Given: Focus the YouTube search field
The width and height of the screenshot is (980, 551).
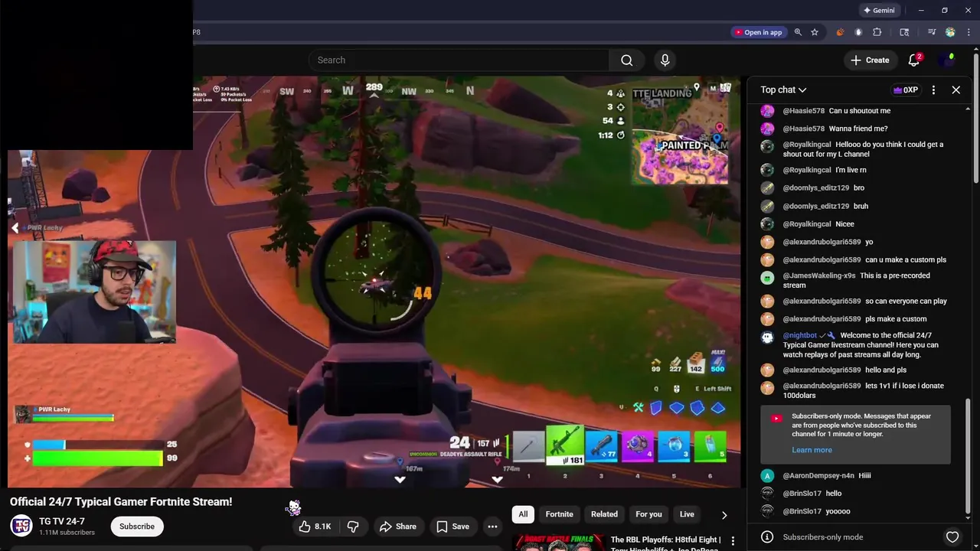Looking at the screenshot, I should click(459, 60).
